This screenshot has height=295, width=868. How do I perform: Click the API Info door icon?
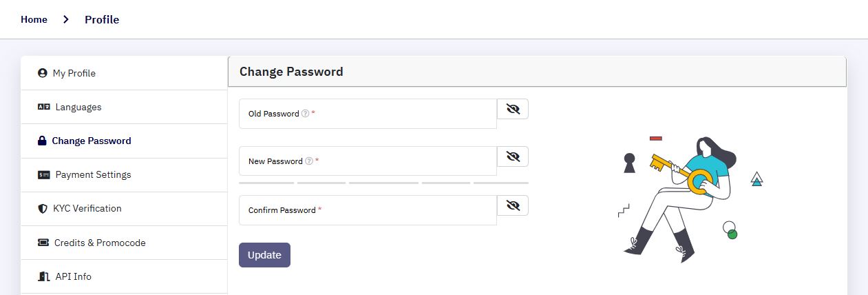(44, 276)
